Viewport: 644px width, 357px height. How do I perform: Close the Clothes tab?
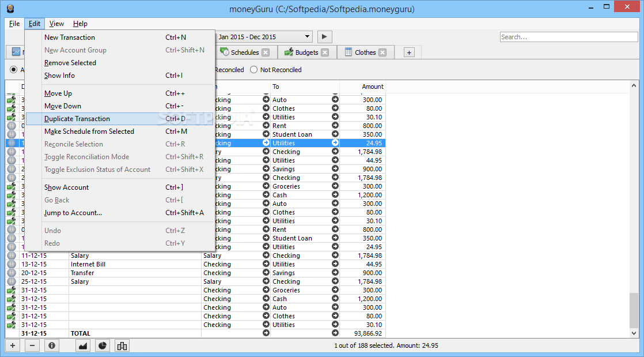[382, 52]
